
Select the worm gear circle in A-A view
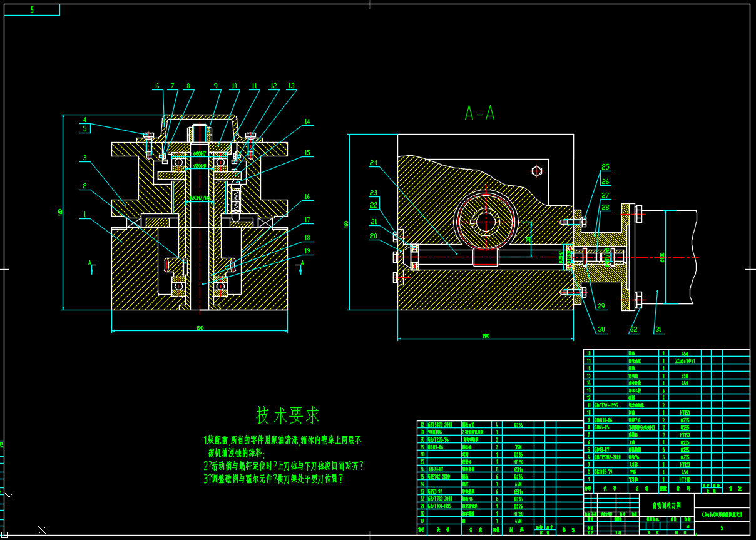pyautogui.click(x=486, y=221)
